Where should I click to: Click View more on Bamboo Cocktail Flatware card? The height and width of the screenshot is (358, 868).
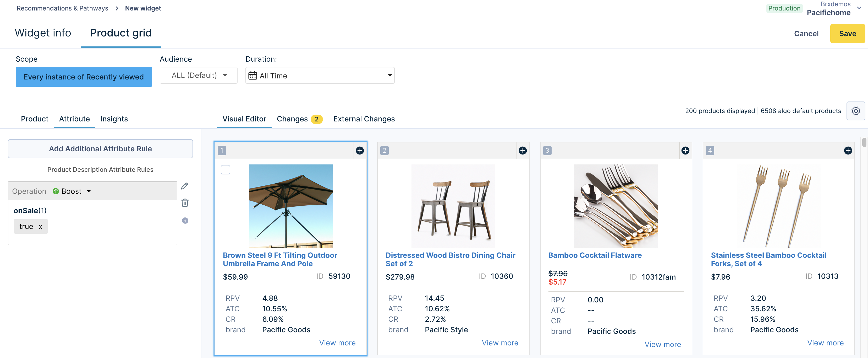[662, 345]
